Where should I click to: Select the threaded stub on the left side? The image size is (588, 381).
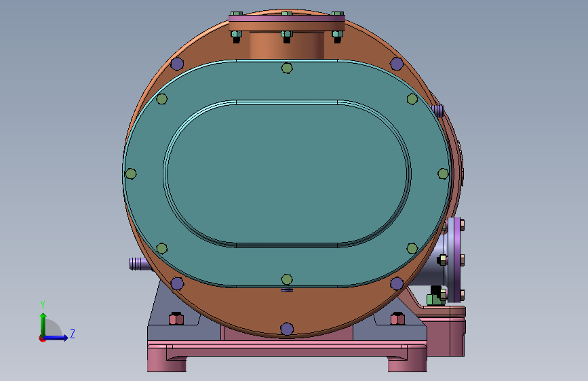pos(140,264)
